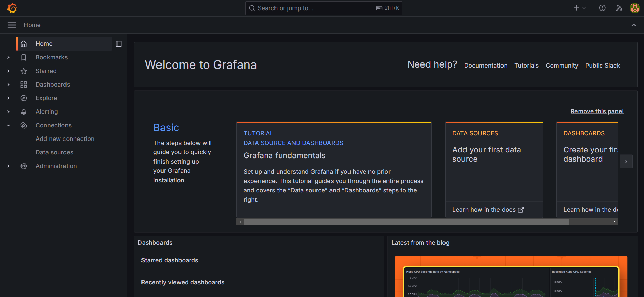Expand the Dashboards section chevron
644x297 pixels.
pos(8,85)
